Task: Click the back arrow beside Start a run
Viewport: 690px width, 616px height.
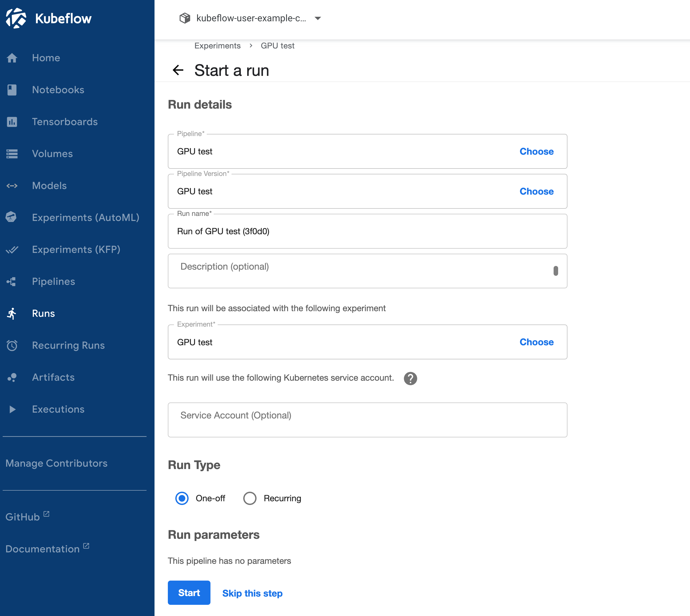Action: click(178, 70)
